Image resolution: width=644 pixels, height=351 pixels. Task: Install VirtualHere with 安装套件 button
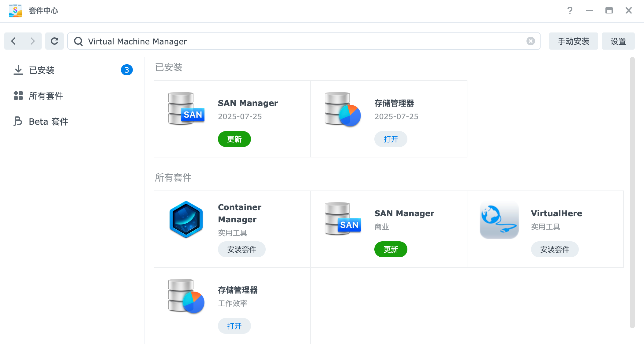(555, 249)
